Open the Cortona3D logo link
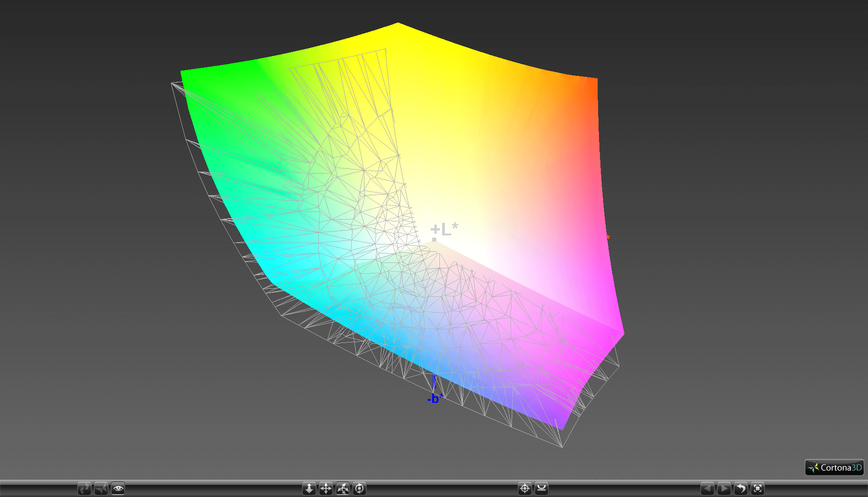Viewport: 868px width, 497px height. [x=835, y=468]
